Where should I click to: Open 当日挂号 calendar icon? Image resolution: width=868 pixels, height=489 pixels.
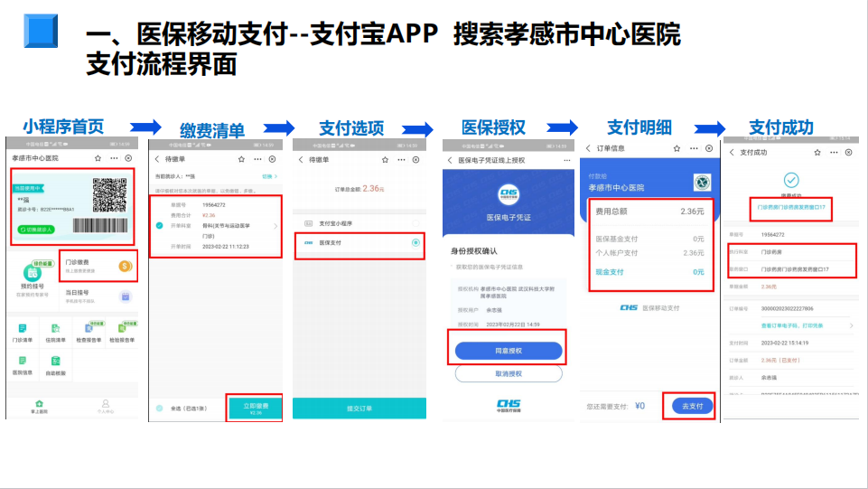coord(126,296)
